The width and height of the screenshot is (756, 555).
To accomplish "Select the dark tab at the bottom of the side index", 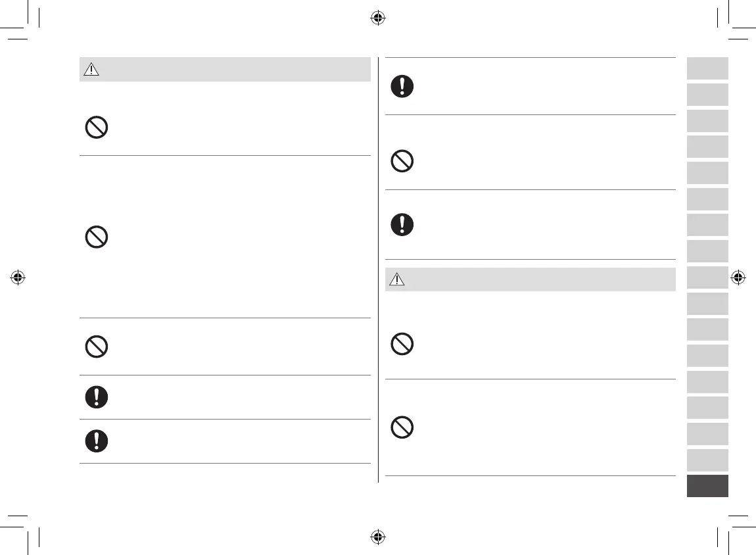I will [707, 486].
